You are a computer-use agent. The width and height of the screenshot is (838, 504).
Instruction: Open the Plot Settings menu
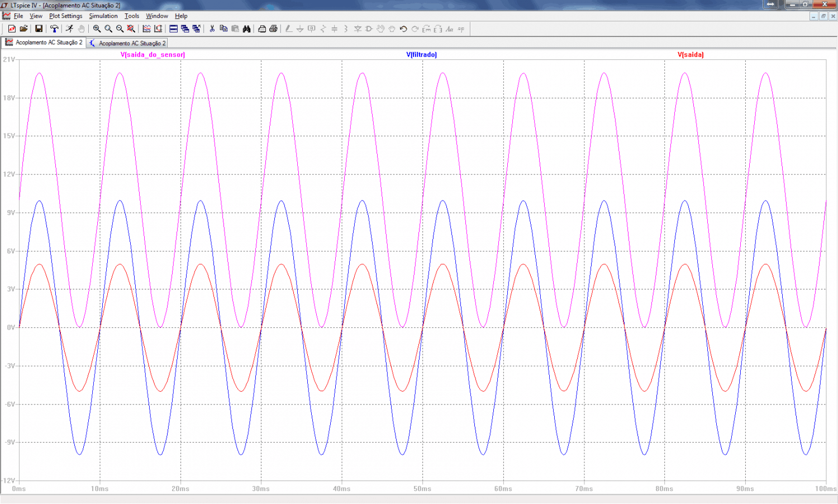(x=65, y=16)
